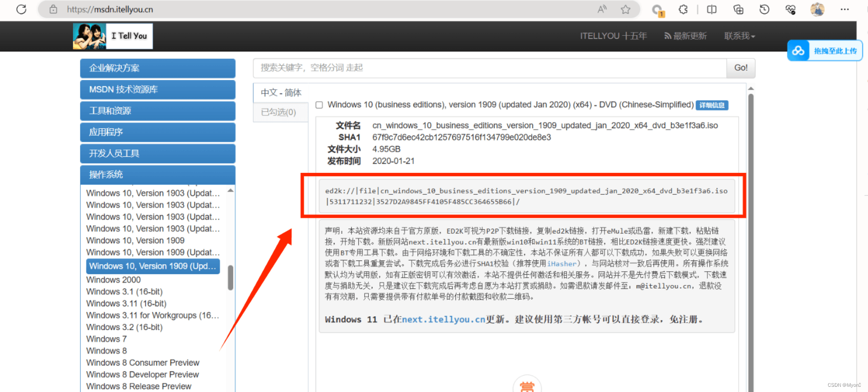Image resolution: width=868 pixels, height=392 pixels.
Task: Open the ITELLYOU 十五年 nav link
Action: (x=613, y=36)
